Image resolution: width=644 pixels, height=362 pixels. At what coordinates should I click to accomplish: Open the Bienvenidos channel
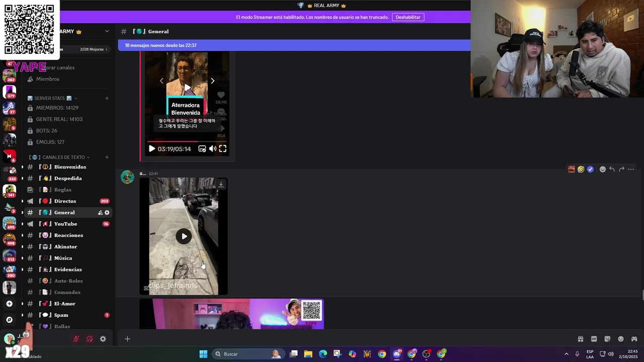(x=68, y=167)
